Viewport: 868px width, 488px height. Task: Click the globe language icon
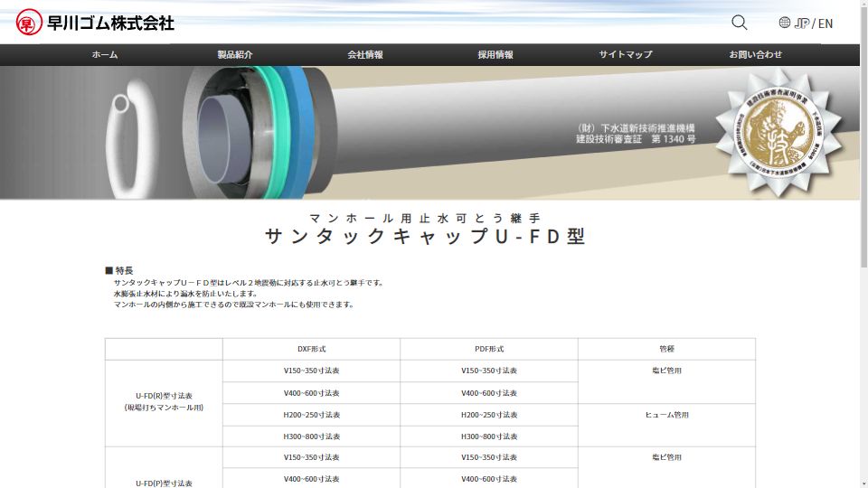(x=785, y=23)
